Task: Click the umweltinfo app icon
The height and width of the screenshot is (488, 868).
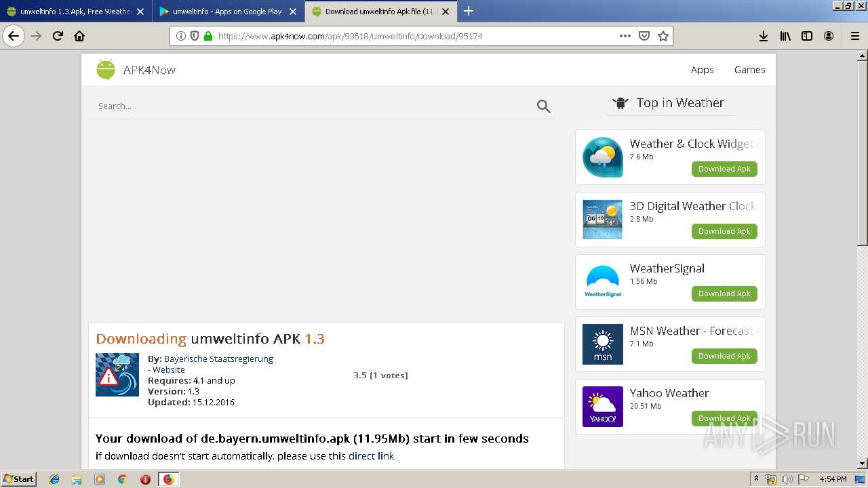Action: click(117, 375)
